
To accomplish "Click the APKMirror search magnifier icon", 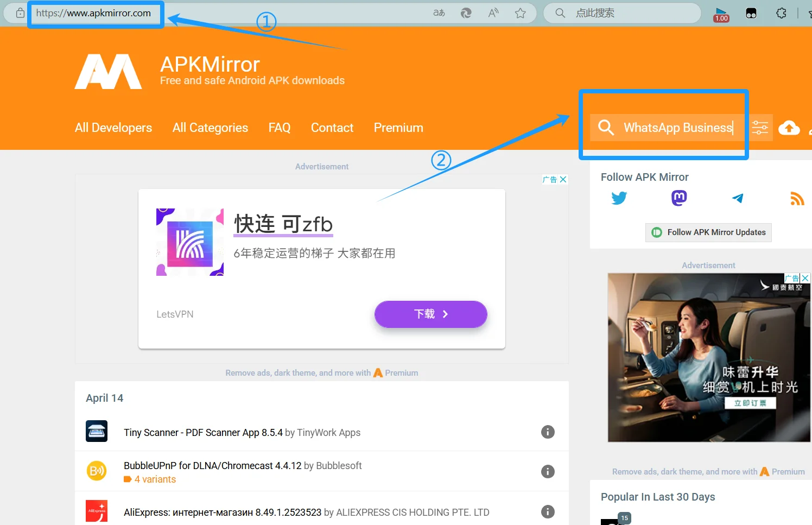I will 606,128.
